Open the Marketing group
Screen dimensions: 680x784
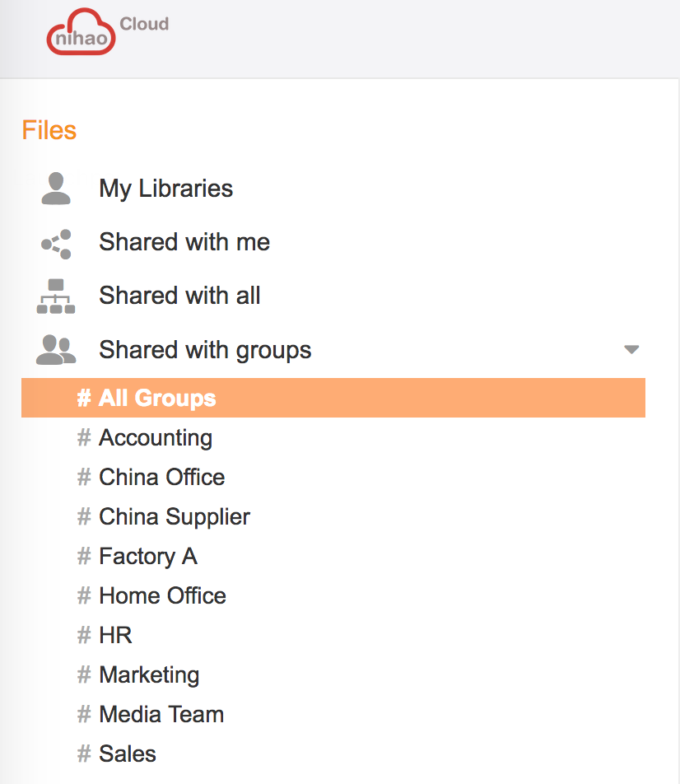(149, 674)
